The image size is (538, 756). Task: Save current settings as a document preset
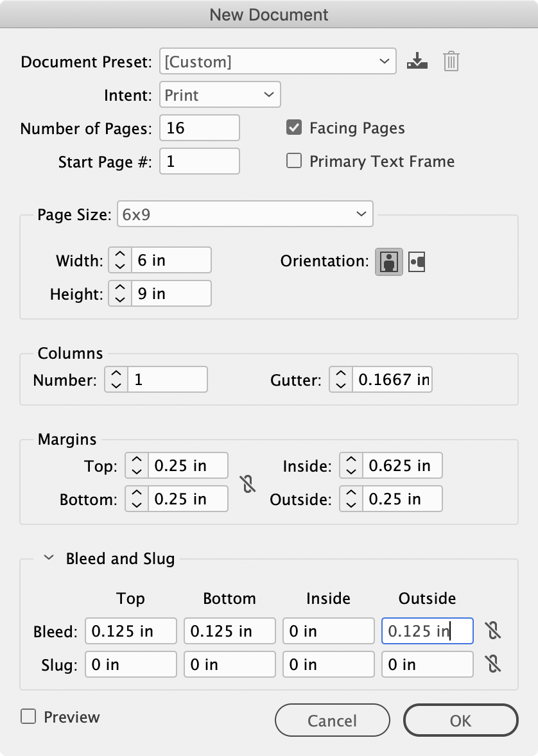(x=417, y=61)
